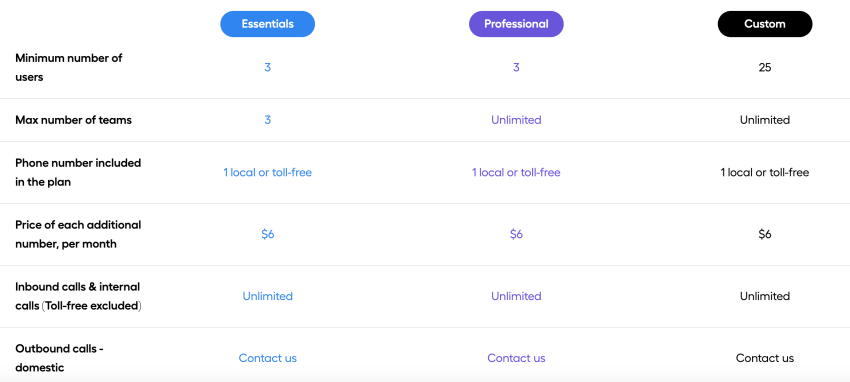Click Essentials' 1 local or toll-free value
Viewport: 850px width, 382px height.
(x=268, y=172)
